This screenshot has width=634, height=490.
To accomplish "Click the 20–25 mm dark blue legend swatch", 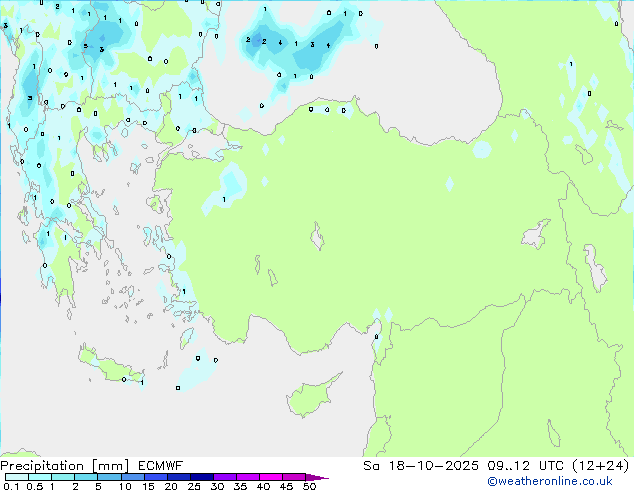I will point(178,477).
